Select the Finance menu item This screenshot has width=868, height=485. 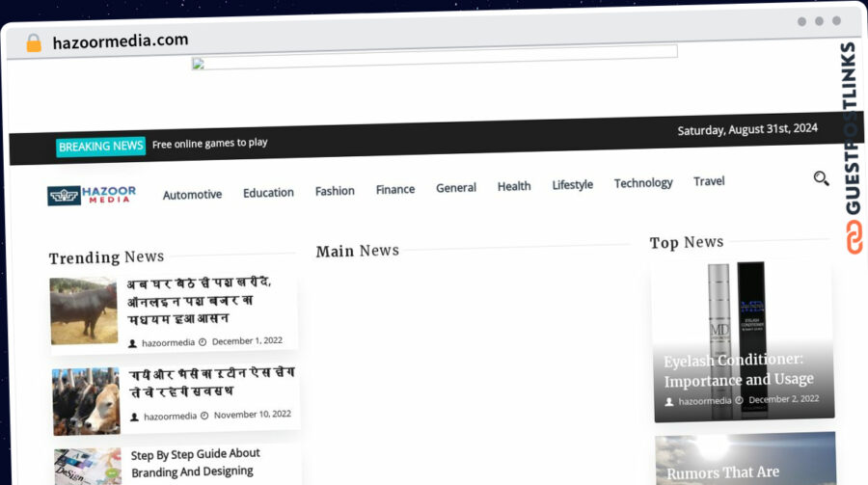[395, 189]
